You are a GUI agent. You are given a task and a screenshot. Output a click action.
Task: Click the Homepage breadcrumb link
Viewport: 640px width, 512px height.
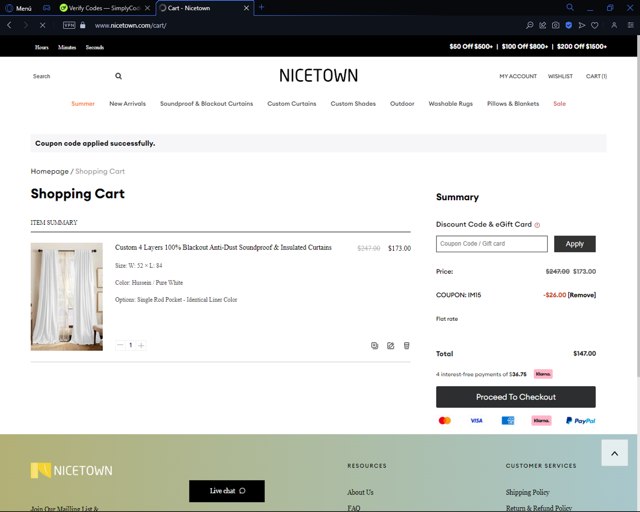[x=49, y=171]
